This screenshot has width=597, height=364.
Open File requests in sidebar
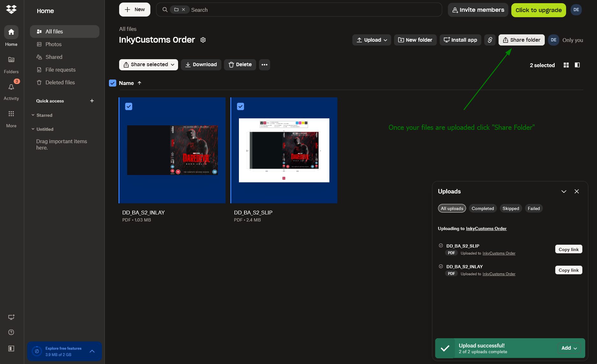coord(65,70)
